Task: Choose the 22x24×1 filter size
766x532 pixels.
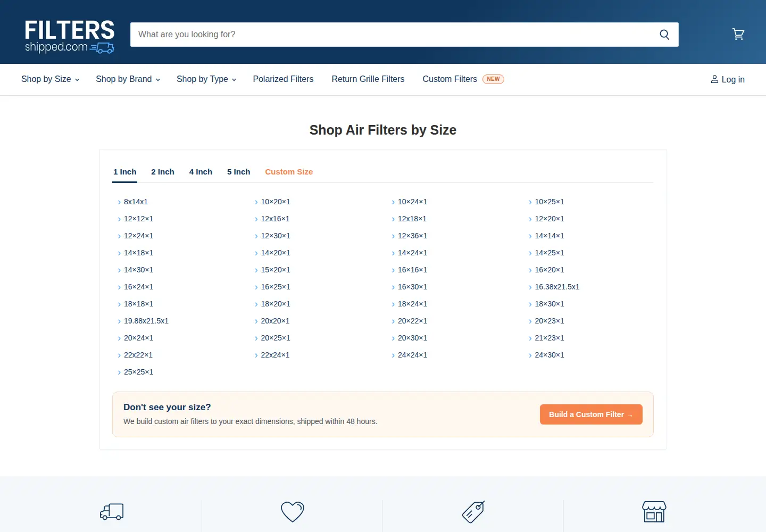Action: [275, 355]
